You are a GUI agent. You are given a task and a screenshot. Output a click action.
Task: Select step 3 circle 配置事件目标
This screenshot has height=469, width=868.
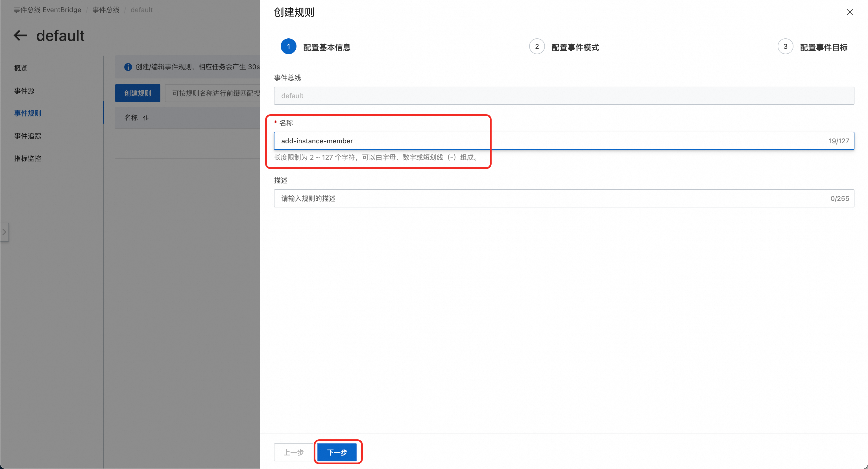785,47
